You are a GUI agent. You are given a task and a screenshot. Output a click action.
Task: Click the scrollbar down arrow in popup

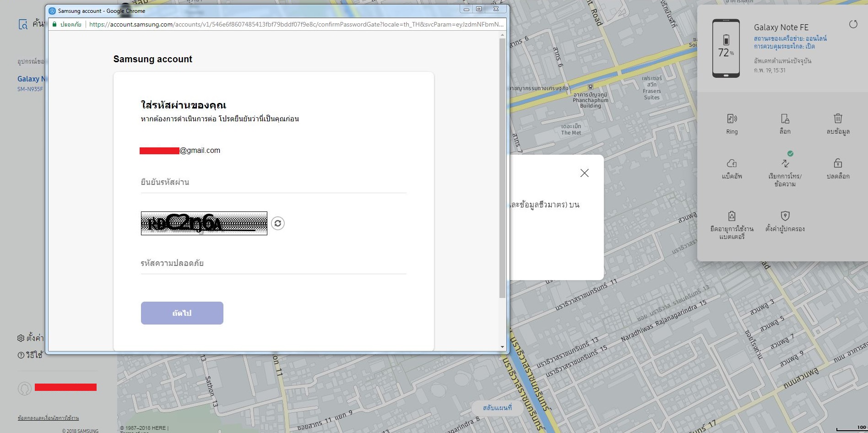point(502,347)
